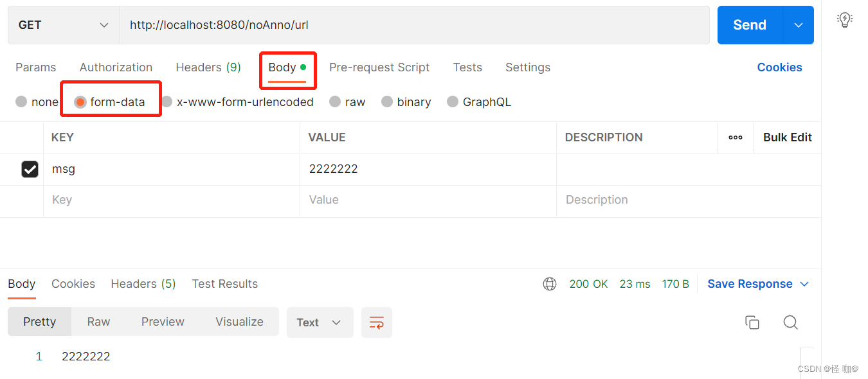Select the binary body type radio
Viewport: 868px width, 379px height.
(387, 101)
